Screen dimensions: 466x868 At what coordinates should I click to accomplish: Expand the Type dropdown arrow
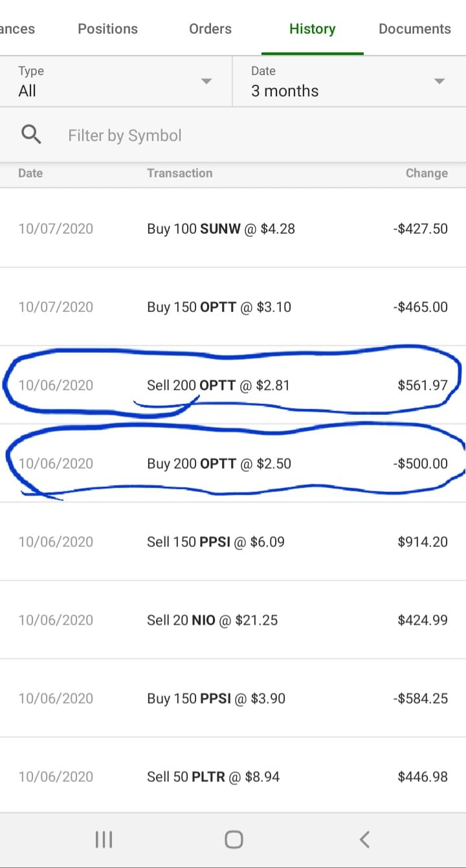(206, 81)
